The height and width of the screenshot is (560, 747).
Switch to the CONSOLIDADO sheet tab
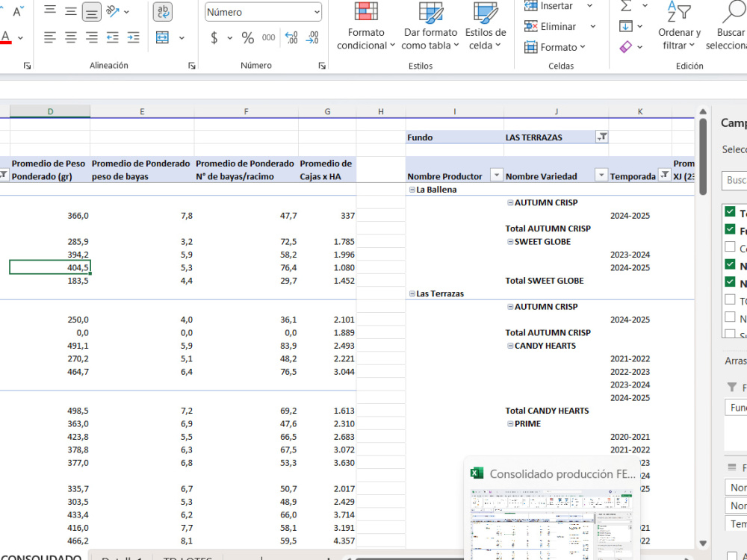click(x=41, y=557)
